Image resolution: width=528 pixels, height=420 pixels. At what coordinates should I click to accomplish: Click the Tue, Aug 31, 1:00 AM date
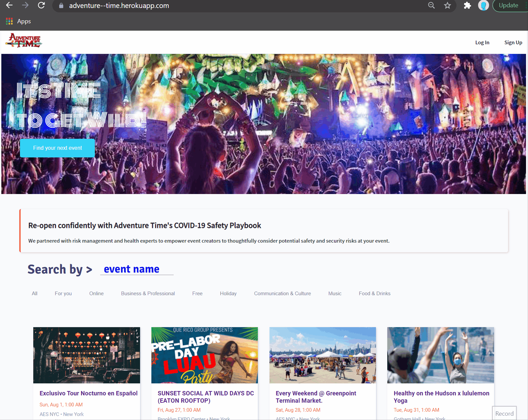click(x=417, y=410)
